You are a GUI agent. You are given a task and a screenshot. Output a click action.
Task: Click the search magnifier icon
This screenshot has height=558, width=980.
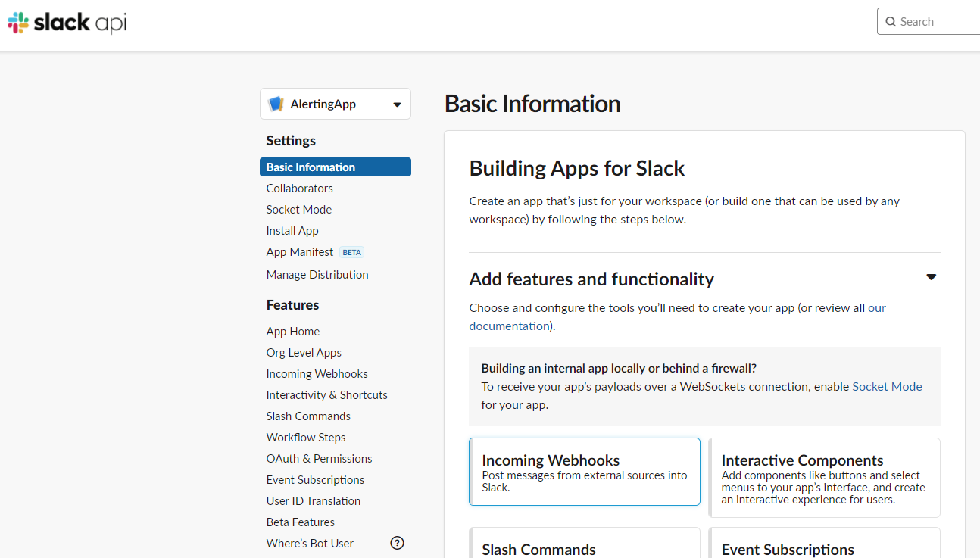point(891,22)
